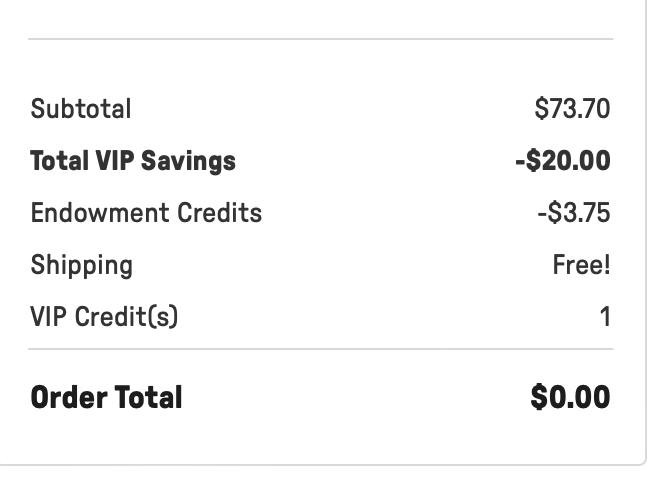Select the $0.00 order total amount
This screenshot has width=664, height=498.
pos(570,397)
